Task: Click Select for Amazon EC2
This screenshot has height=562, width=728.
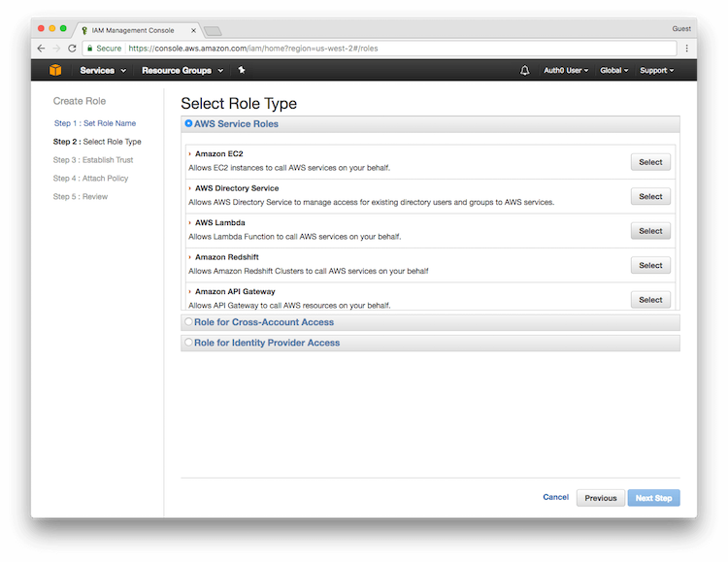Action: point(650,162)
